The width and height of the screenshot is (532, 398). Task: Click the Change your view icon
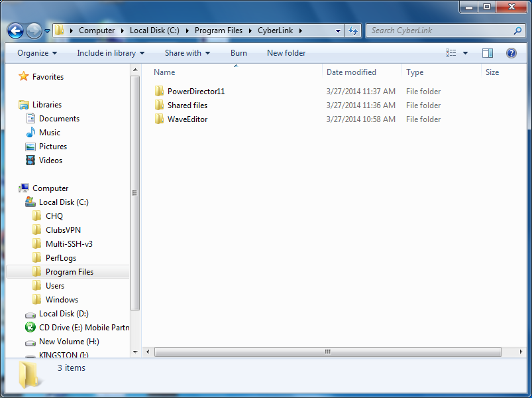tap(451, 53)
